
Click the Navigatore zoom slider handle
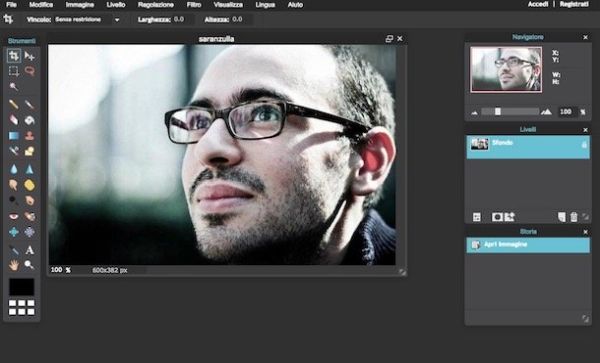(497, 111)
